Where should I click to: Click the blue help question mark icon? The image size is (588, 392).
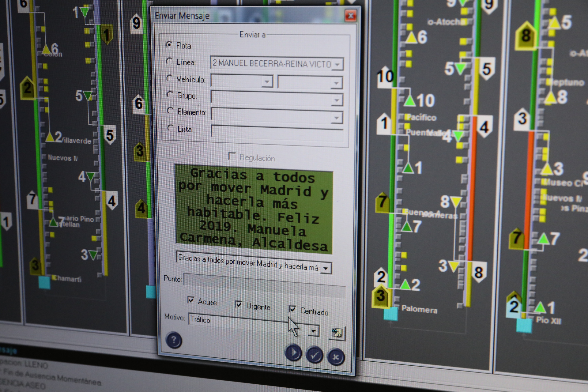point(174,340)
